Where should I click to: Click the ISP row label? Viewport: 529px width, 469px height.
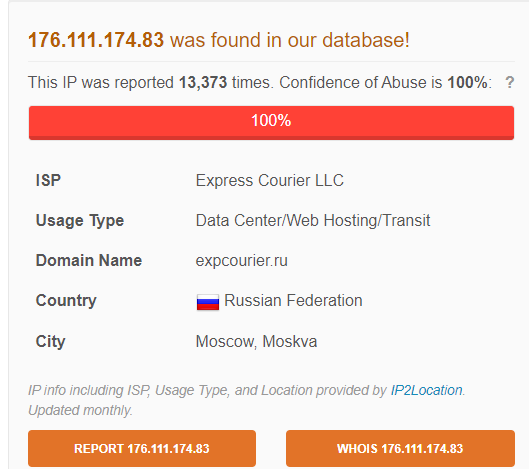coord(48,180)
